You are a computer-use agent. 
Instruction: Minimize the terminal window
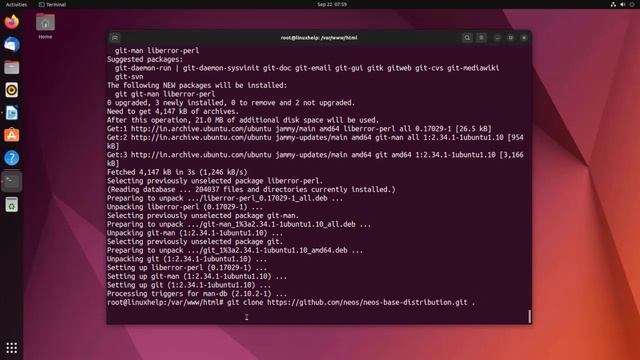coord(497,38)
